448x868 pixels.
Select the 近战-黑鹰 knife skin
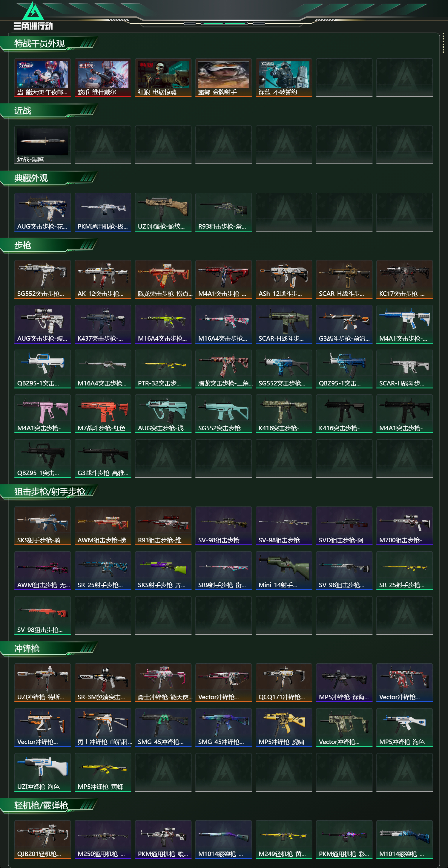(42, 145)
